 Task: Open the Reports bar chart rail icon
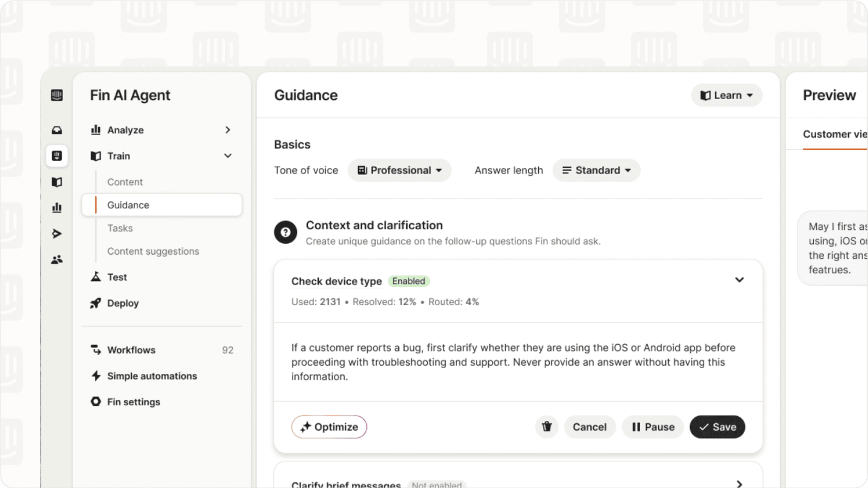point(57,208)
